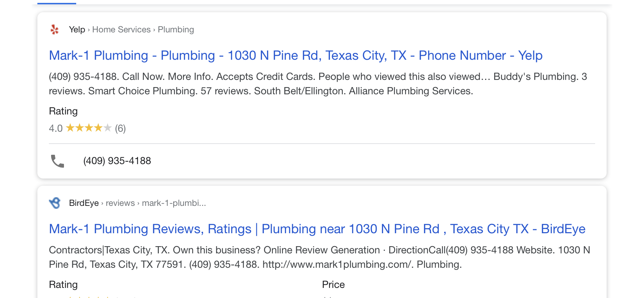
Task: Click the 4.0 rating score value
Action: (56, 128)
